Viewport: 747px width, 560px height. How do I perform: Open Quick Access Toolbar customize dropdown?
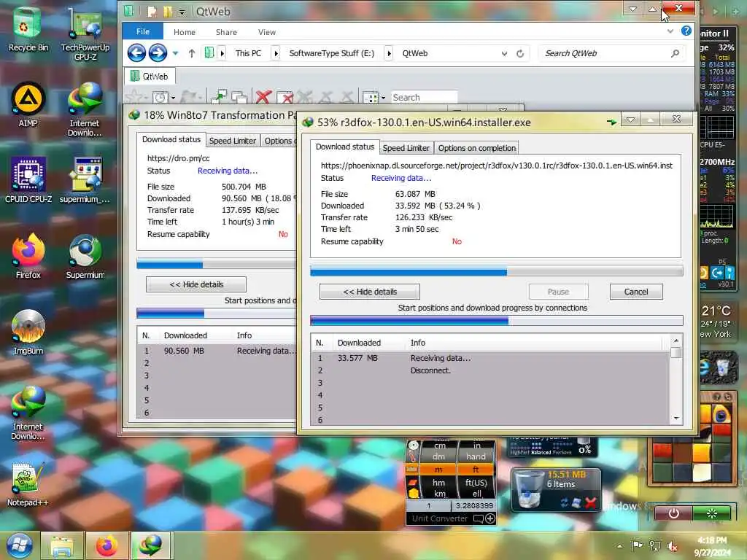click(x=182, y=12)
